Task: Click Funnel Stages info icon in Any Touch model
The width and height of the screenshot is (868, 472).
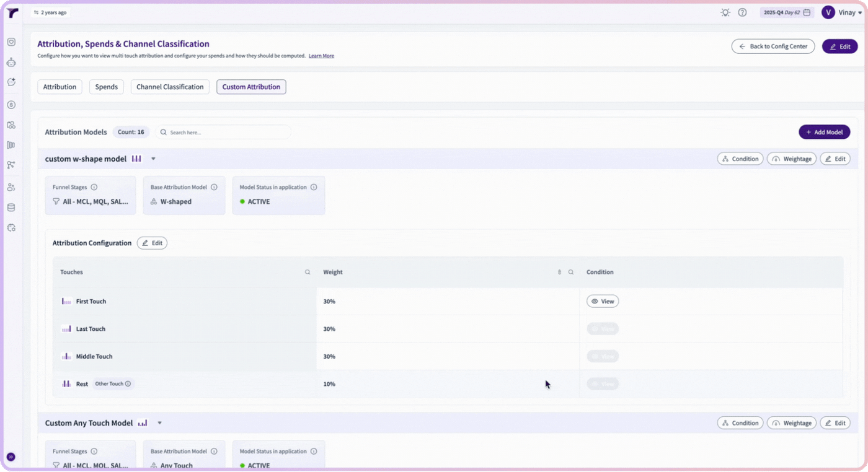Action: click(94, 452)
